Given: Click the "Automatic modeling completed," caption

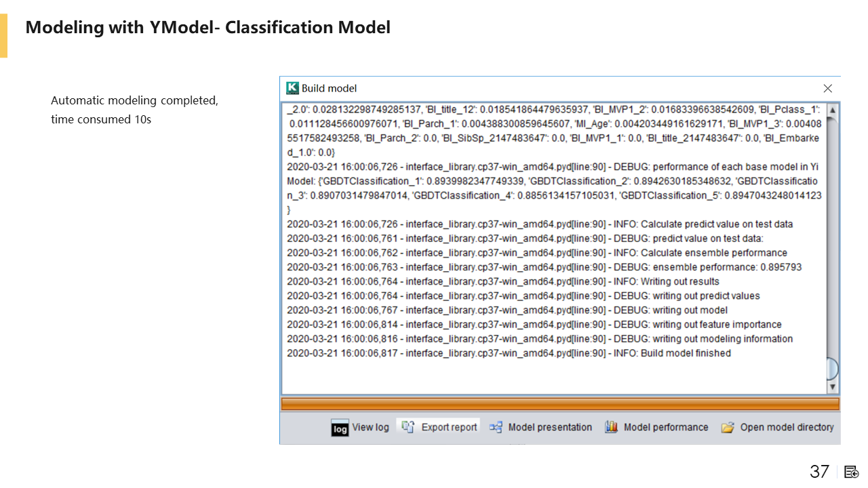Looking at the screenshot, I should (134, 101).
